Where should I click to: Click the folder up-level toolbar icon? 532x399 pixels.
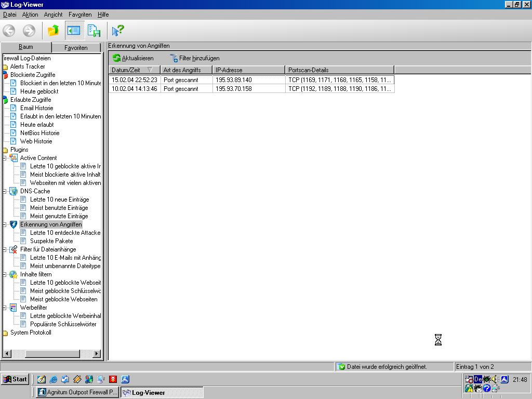tap(54, 31)
